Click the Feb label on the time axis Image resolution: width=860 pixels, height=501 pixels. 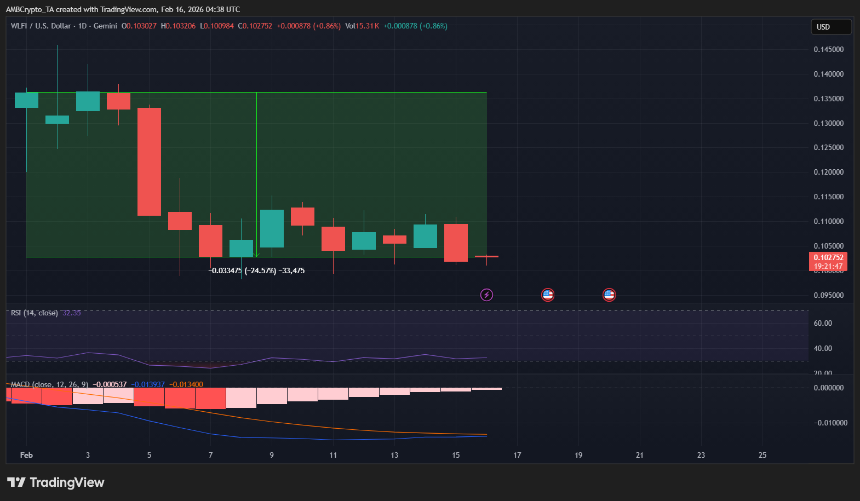pos(27,455)
